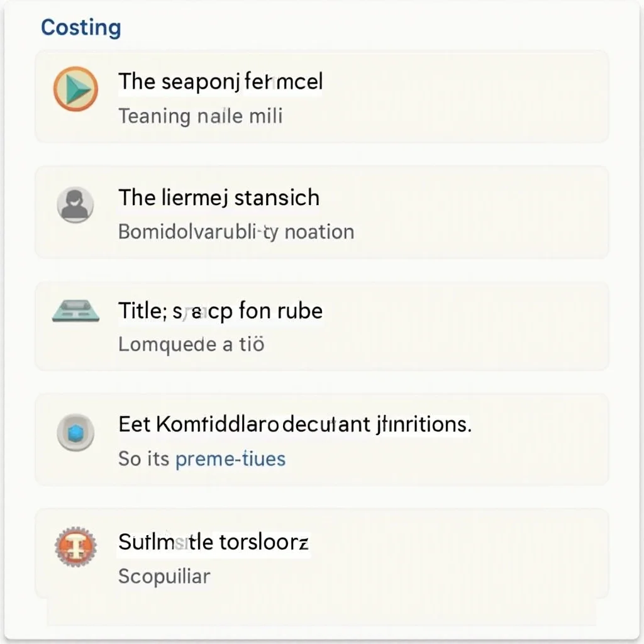The width and height of the screenshot is (644, 644).
Task: Click the gray user avatar icon
Action: coord(75,205)
